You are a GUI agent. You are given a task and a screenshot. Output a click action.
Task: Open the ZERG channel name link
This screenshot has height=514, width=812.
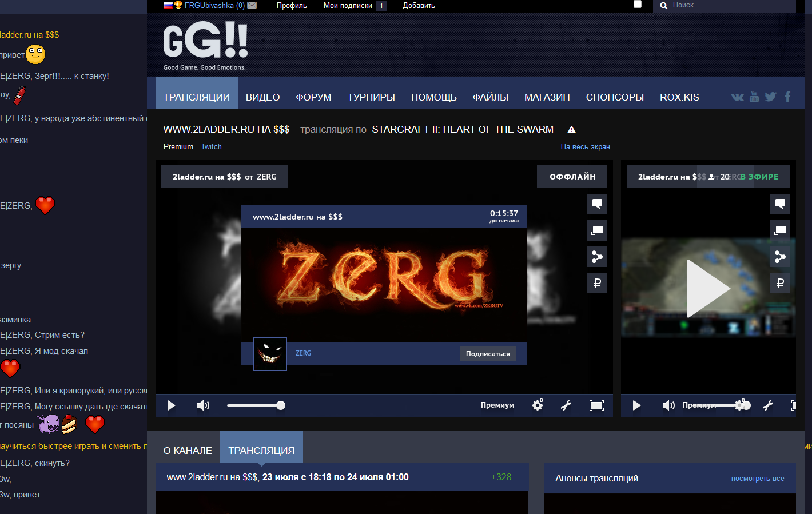[303, 353]
